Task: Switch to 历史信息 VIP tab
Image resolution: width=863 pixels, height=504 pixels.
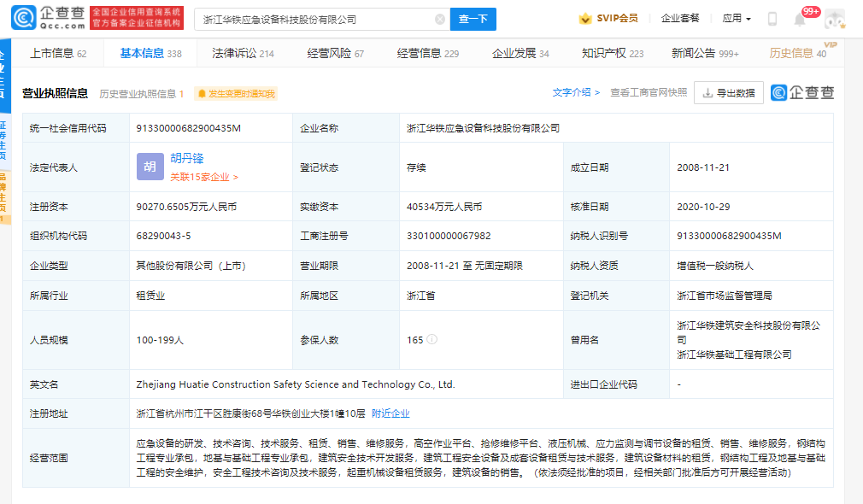Action: click(x=797, y=53)
